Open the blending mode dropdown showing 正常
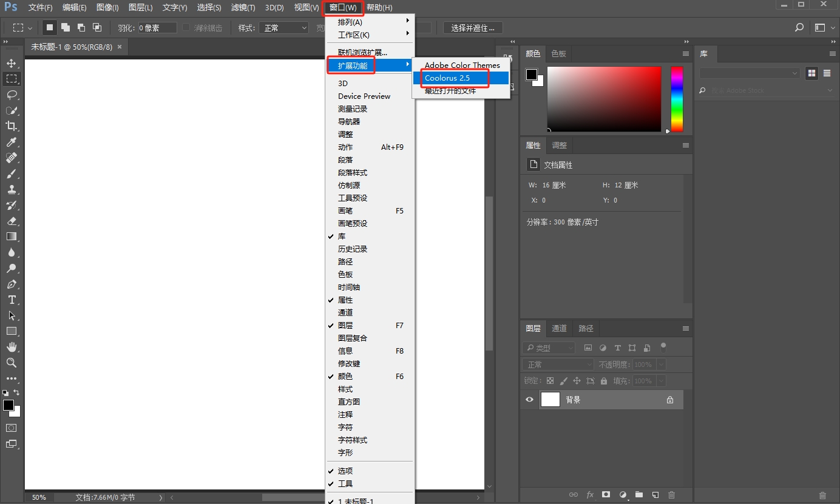 557,364
